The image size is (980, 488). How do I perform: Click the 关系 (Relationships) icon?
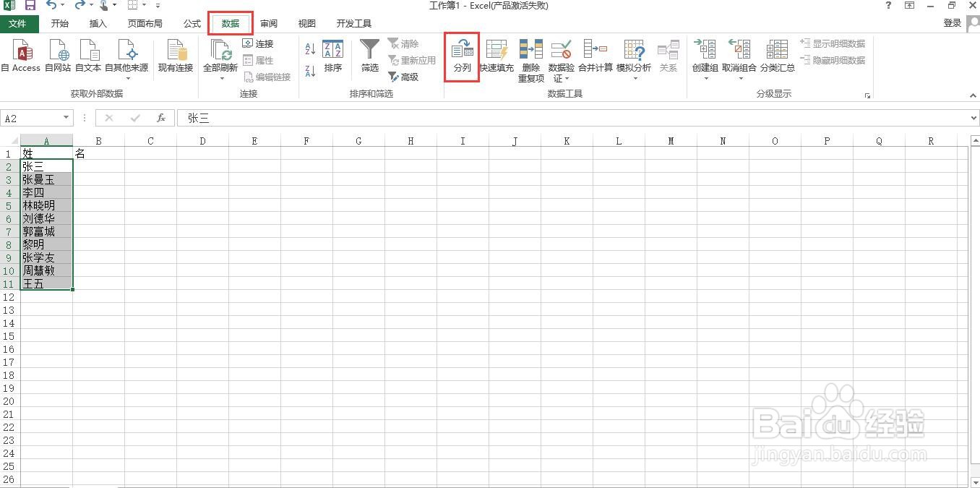tap(669, 58)
